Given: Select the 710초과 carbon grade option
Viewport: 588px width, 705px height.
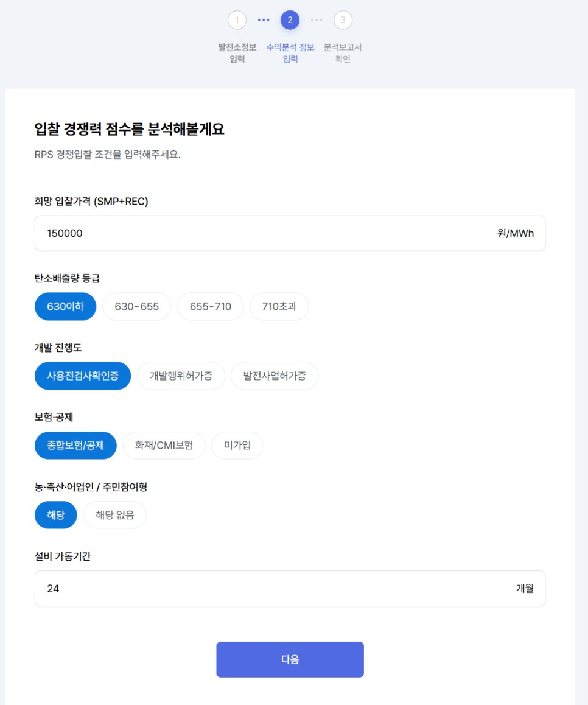Looking at the screenshot, I should 279,307.
